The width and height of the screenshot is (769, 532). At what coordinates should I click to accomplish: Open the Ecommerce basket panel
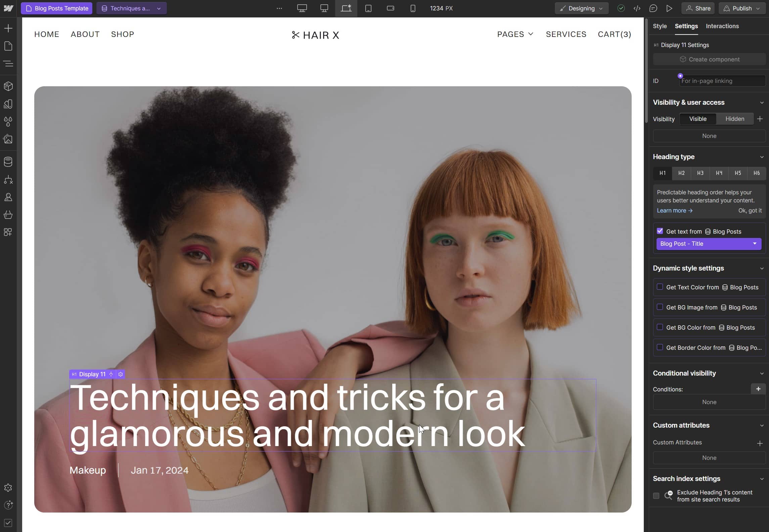pyautogui.click(x=8, y=215)
